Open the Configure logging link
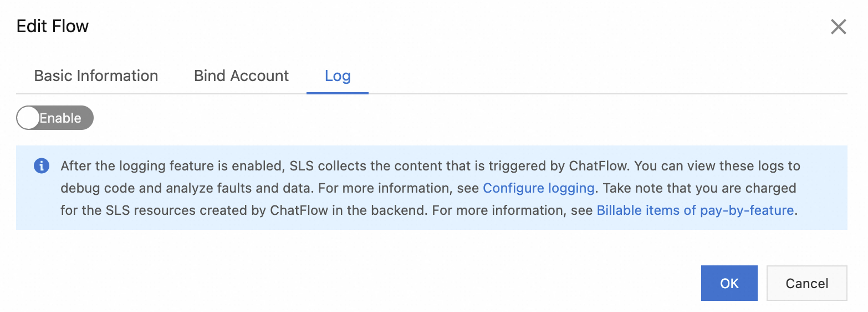 539,188
